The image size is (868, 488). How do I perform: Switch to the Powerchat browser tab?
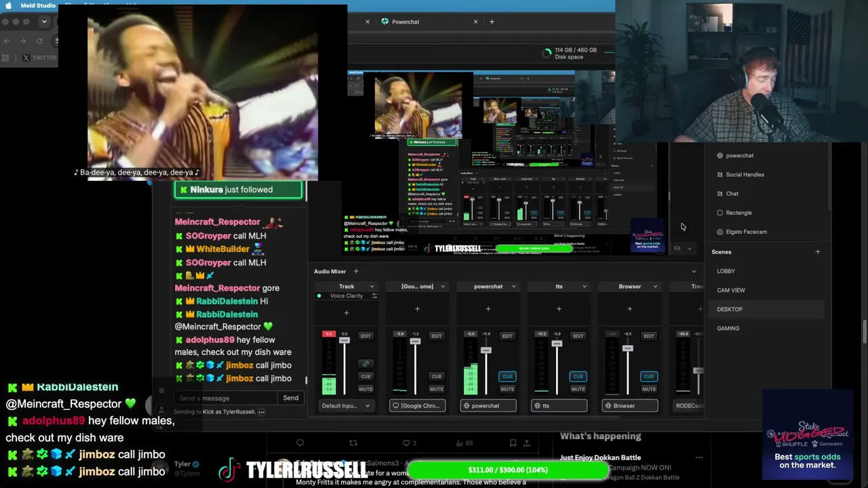(406, 22)
